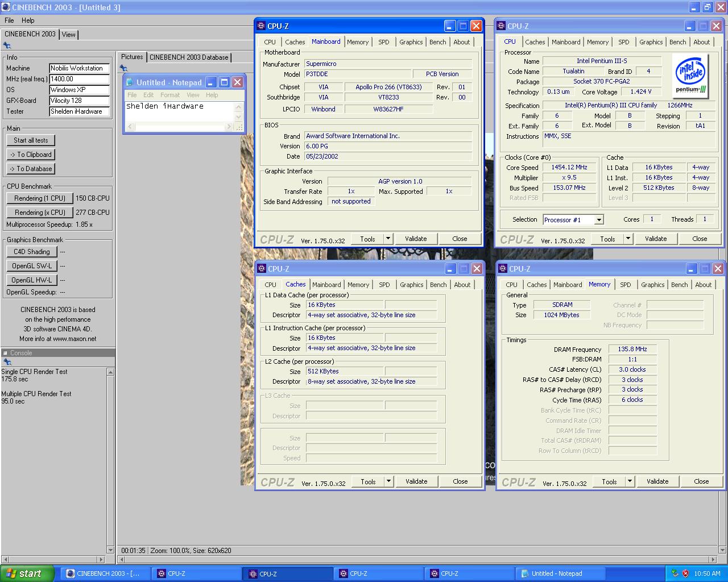The width and height of the screenshot is (728, 582).
Task: Switch to CINEBENCH 2003 from the taskbar
Action: (107, 573)
